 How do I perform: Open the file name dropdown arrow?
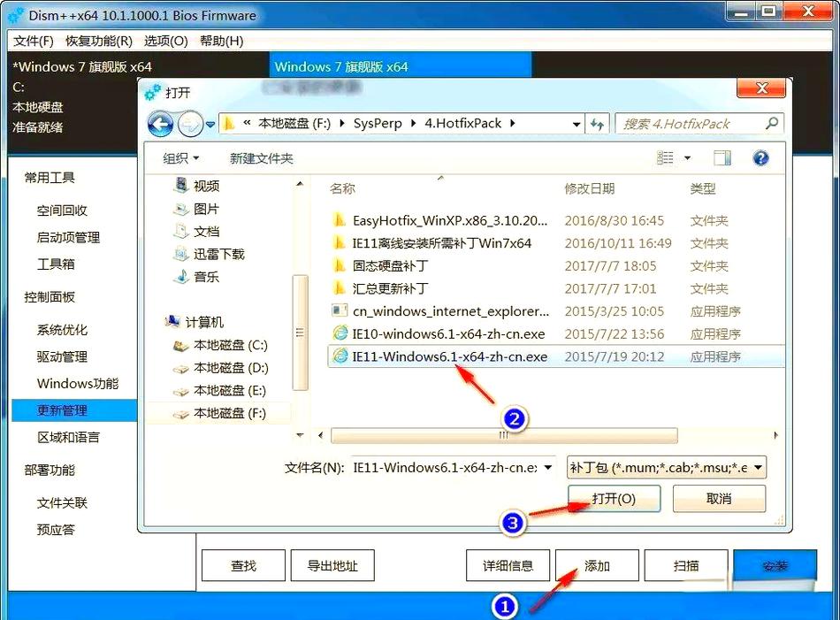pos(548,467)
